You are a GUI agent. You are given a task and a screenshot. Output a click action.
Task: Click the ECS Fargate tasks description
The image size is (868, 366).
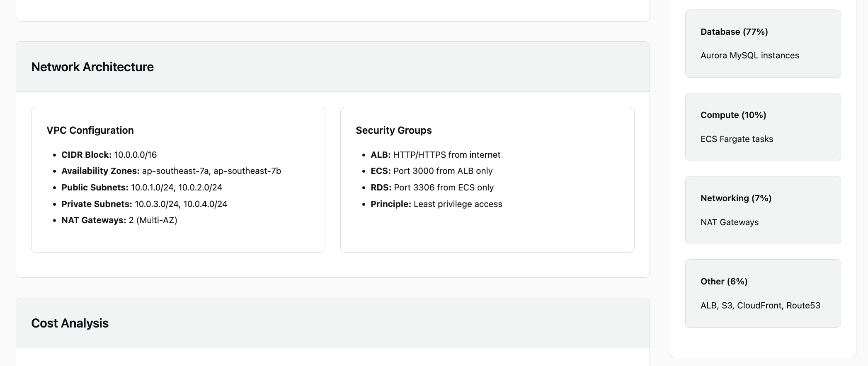[x=737, y=139]
